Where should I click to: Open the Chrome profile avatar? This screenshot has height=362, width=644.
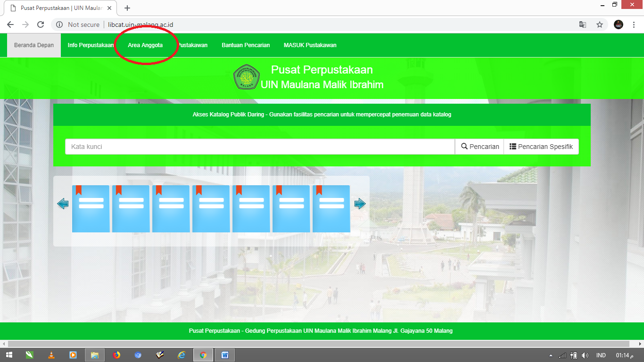point(619,25)
